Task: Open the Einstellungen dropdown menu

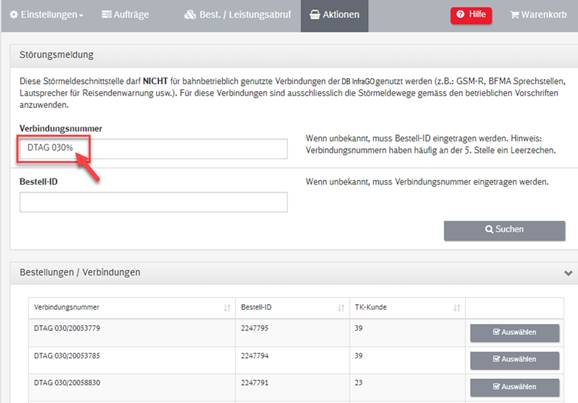Action: (x=46, y=15)
